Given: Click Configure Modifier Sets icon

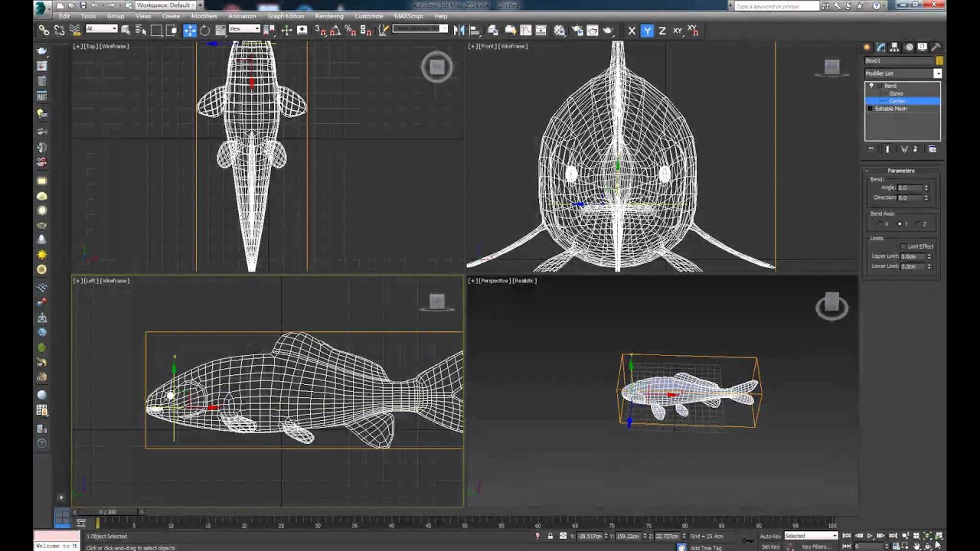Looking at the screenshot, I should (932, 149).
